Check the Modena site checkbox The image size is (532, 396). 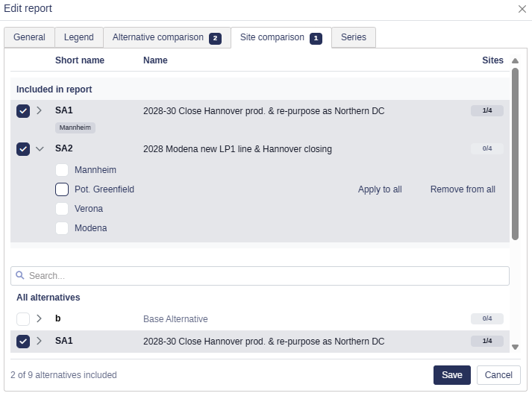pyautogui.click(x=62, y=228)
